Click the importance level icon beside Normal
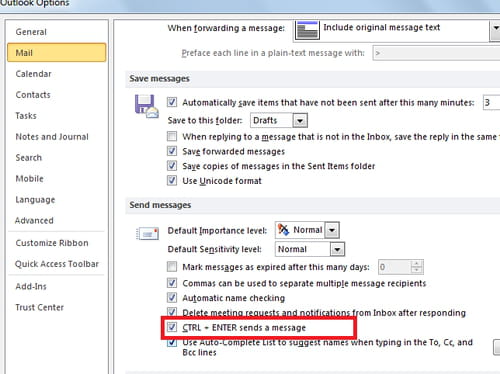The image size is (500, 374). click(x=284, y=230)
